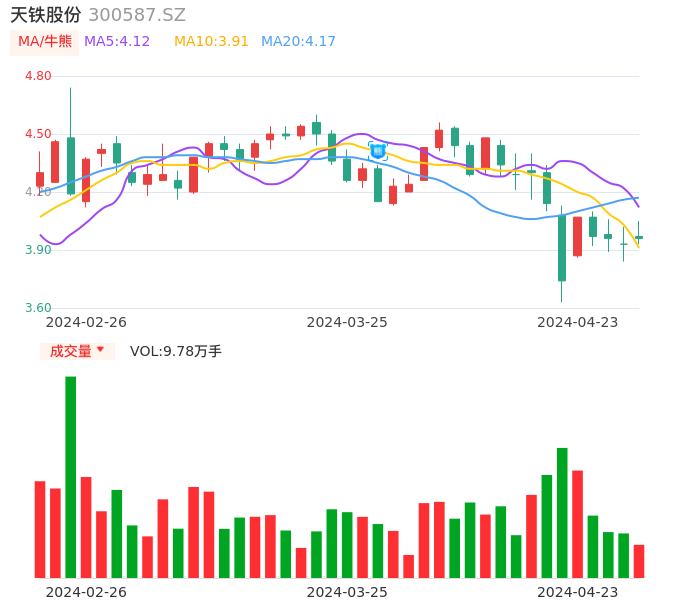Toggle the MA/牛熊 indicator button
686x606 pixels.
coord(45,42)
